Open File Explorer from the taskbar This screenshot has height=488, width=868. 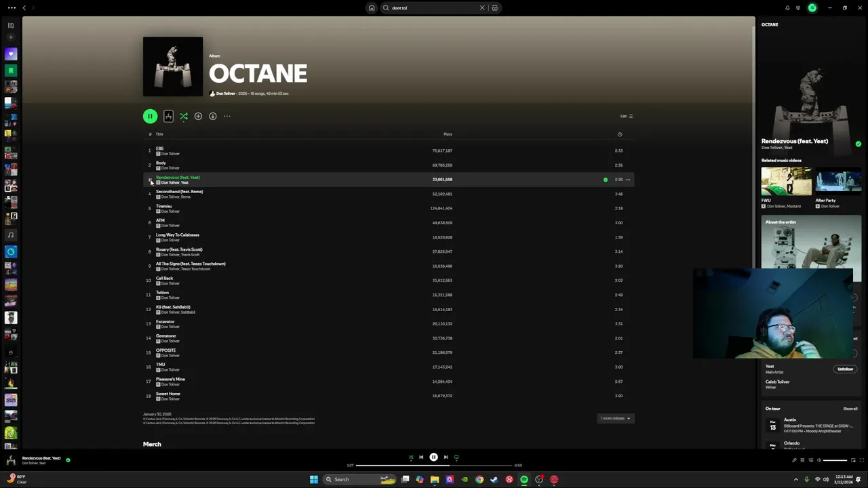pos(435,480)
